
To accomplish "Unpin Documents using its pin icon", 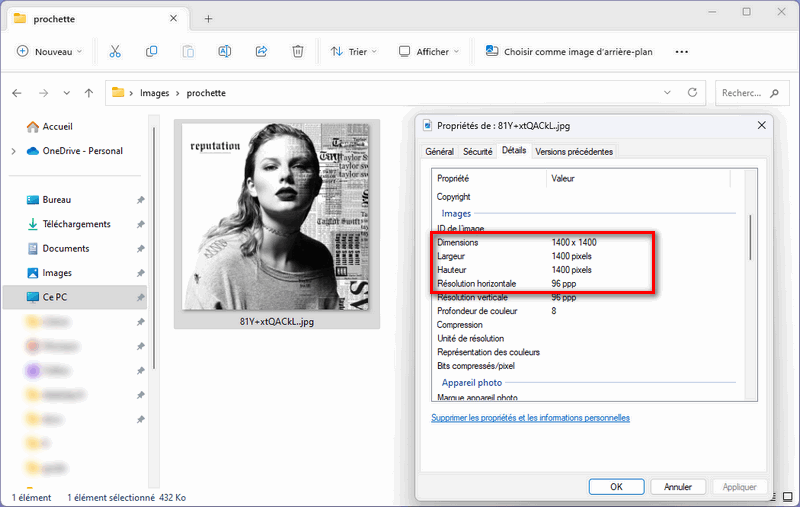I will 140,249.
